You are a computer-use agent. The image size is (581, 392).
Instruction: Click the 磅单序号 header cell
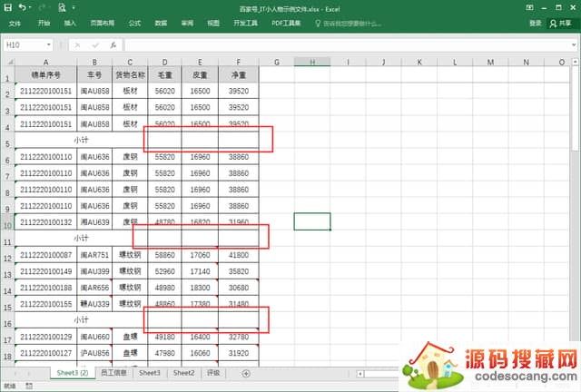click(45, 74)
